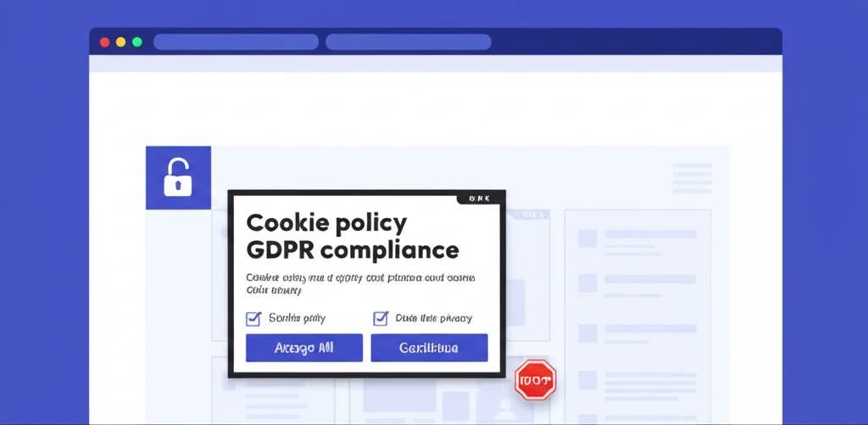The image size is (868, 425).
Task: Switch to the first browser tab
Action: [236, 42]
